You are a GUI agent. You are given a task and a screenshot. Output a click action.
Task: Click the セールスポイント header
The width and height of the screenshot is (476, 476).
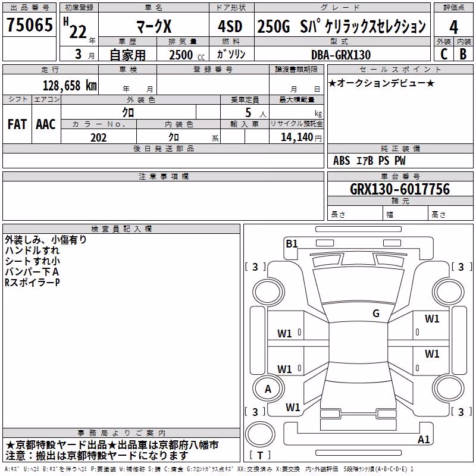(400, 70)
